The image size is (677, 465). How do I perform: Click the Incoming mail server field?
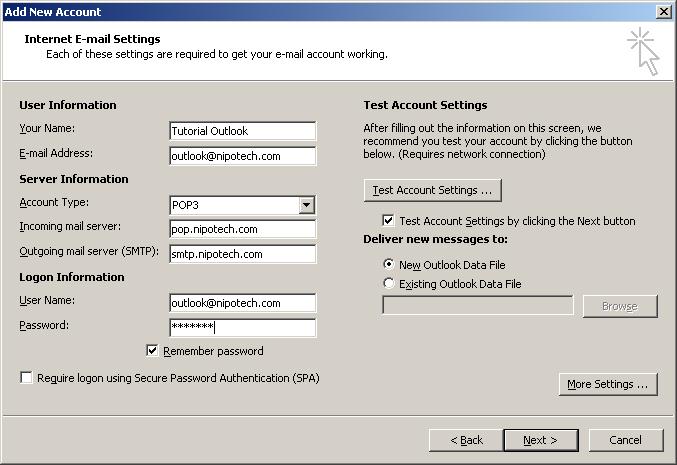[x=243, y=229]
